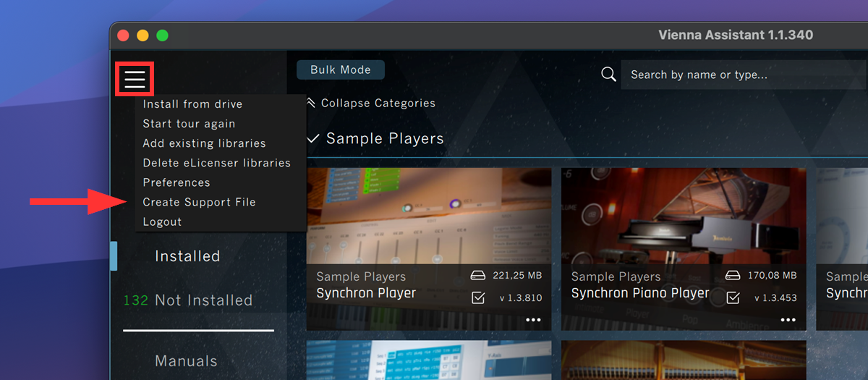The image size is (868, 380).
Task: Click the 132 count badge
Action: 135,300
